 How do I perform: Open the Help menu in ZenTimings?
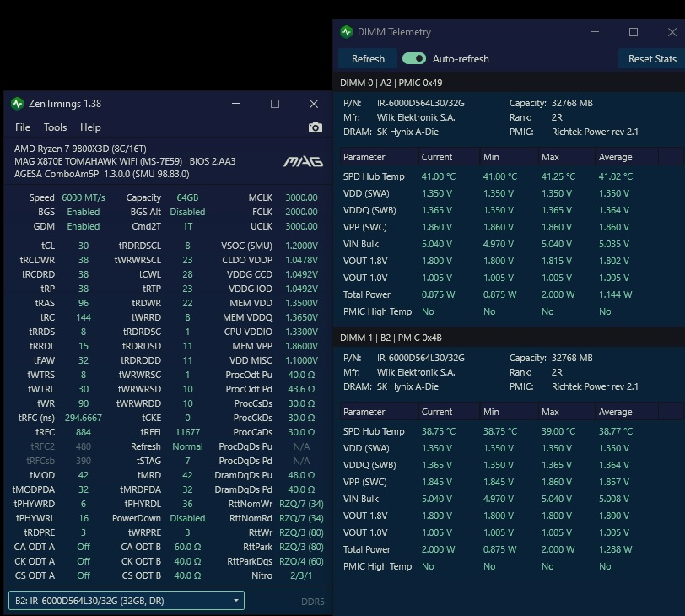coord(90,127)
